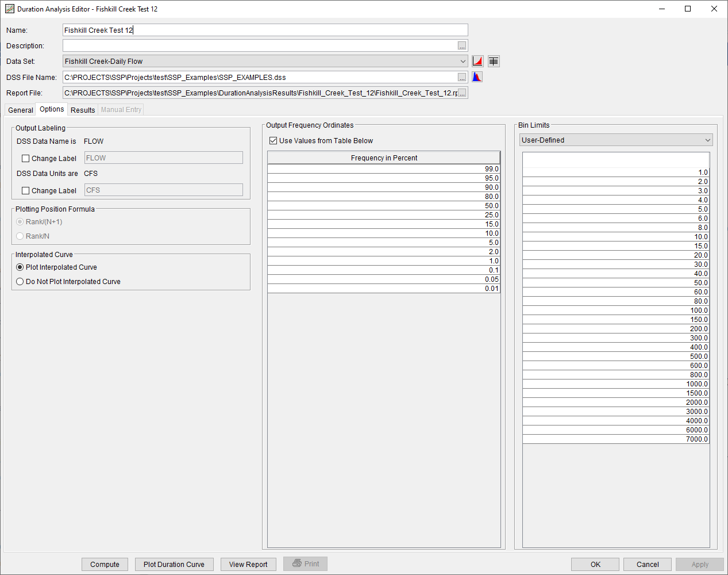Click the View Report button
This screenshot has width=728, height=575.
(248, 564)
